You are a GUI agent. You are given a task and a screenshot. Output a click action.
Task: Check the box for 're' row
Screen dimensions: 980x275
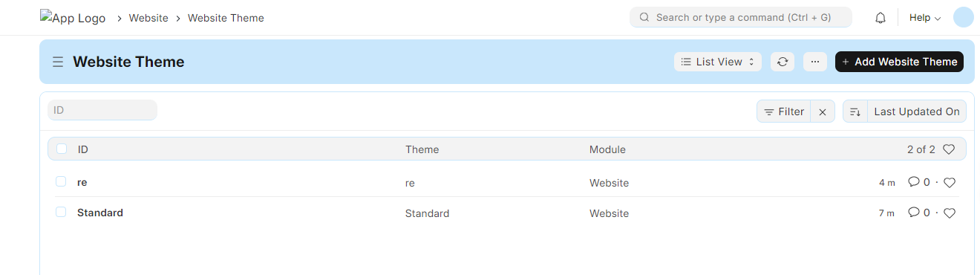pos(61,181)
